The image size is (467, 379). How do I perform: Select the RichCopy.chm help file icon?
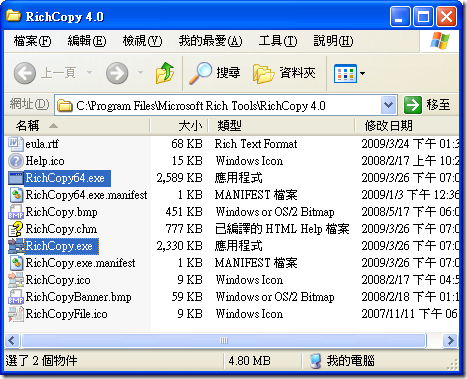click(16, 229)
